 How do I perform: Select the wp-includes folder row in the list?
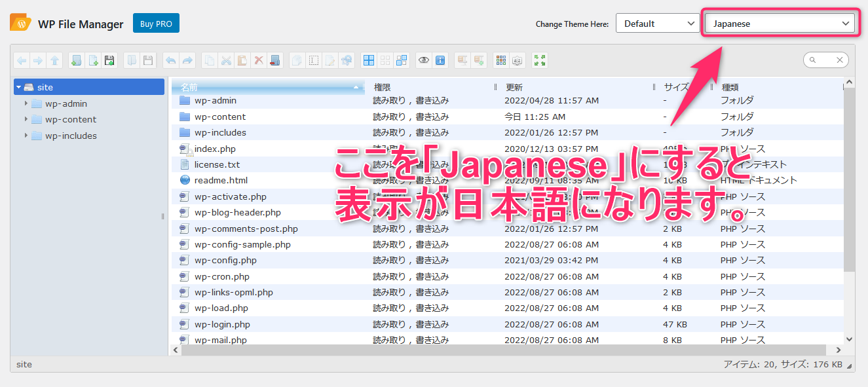pyautogui.click(x=507, y=132)
